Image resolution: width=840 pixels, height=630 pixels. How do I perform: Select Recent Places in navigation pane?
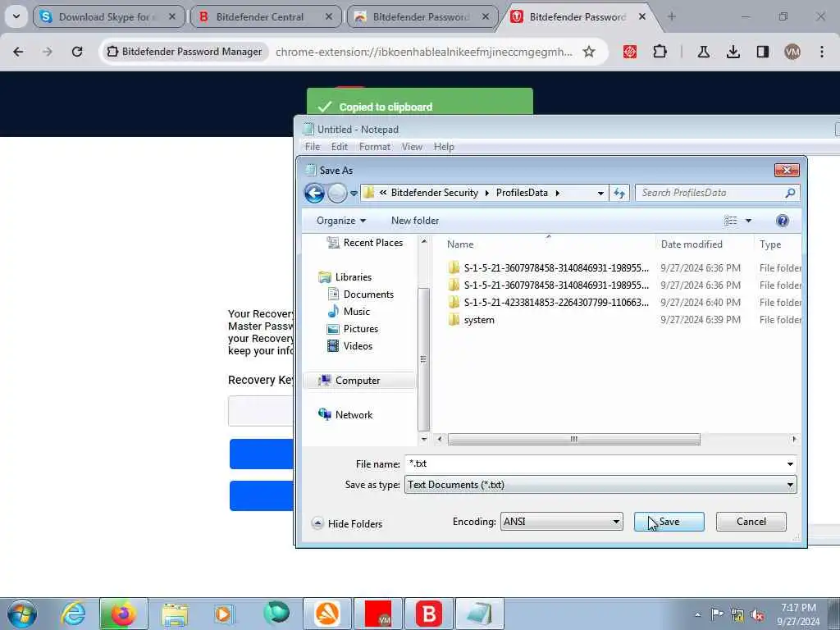point(365,243)
